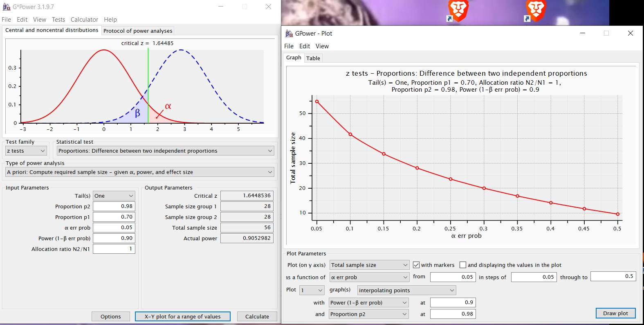Open the Tests menu in G*Power
The width and height of the screenshot is (644, 325).
tap(58, 20)
